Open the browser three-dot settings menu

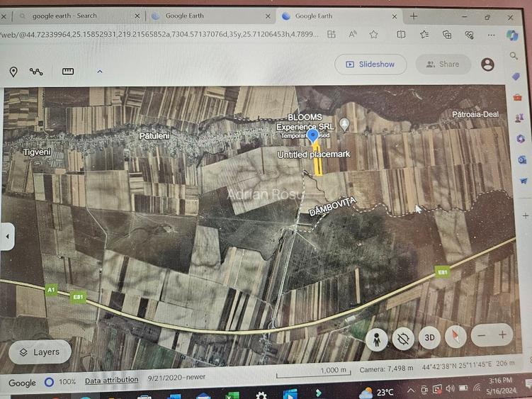coord(491,34)
